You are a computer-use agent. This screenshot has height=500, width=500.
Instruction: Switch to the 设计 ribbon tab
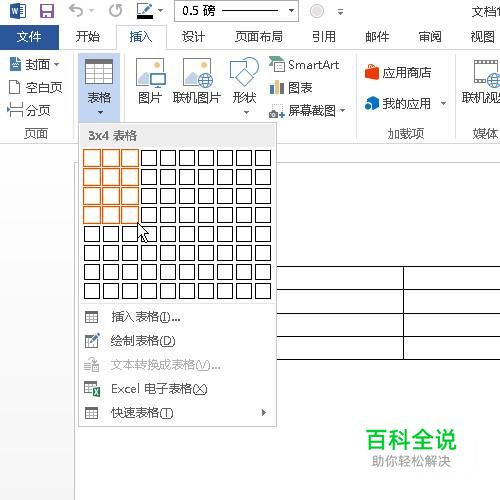[x=193, y=36]
